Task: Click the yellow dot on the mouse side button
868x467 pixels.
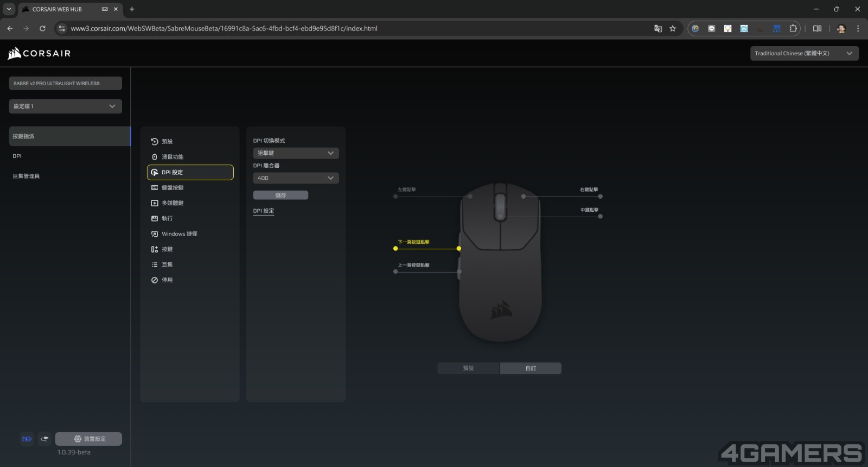Action: click(459, 249)
